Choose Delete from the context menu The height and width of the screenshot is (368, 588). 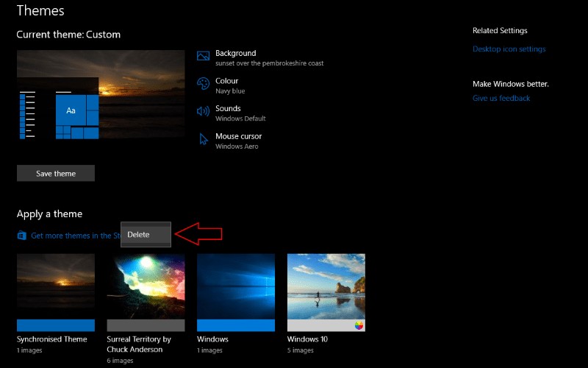146,235
